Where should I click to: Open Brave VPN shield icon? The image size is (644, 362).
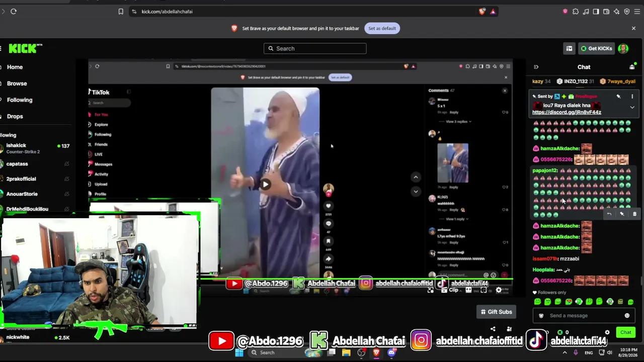coord(627,12)
